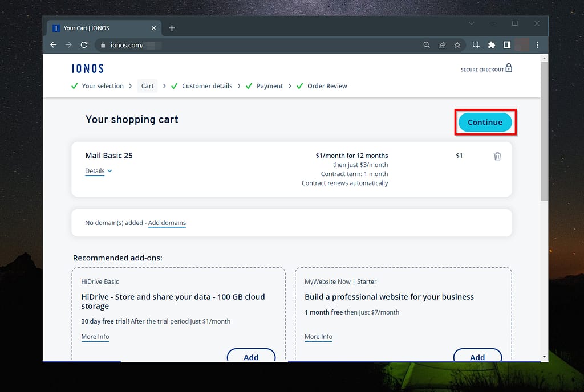Click the page vertical scrollbar thumb
Viewport: 584px width, 392px height.
click(x=544, y=131)
